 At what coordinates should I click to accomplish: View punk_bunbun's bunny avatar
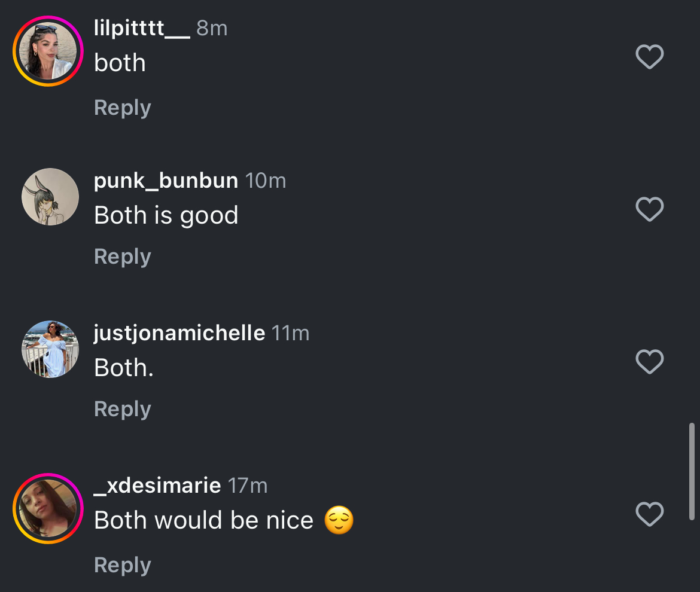coord(50,197)
